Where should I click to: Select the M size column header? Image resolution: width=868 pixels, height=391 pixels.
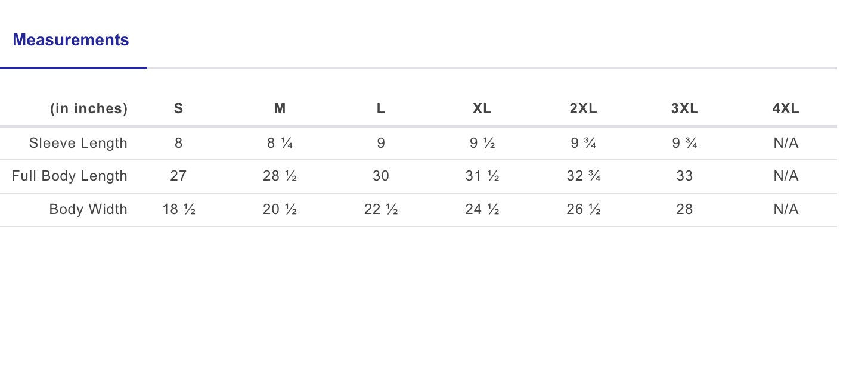(280, 108)
